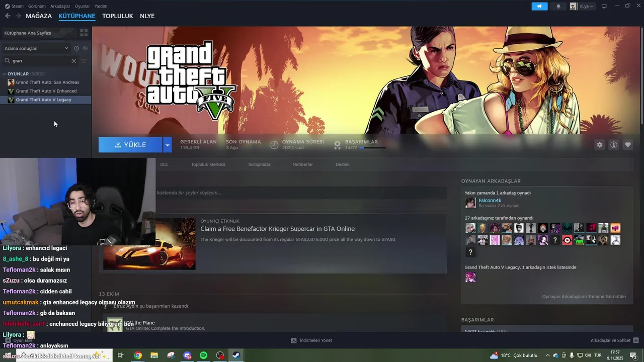The height and width of the screenshot is (362, 644).
Task: Switch library to grid view icon
Action: 84,33
